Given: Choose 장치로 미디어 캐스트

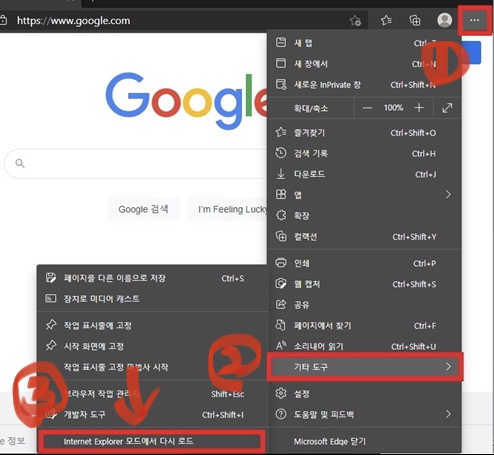Looking at the screenshot, I should 152,299.
